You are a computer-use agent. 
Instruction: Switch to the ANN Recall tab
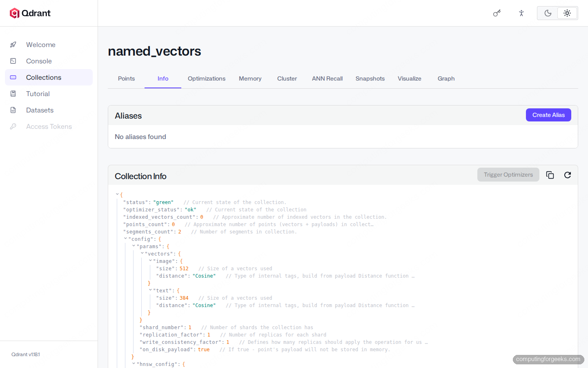(x=327, y=79)
